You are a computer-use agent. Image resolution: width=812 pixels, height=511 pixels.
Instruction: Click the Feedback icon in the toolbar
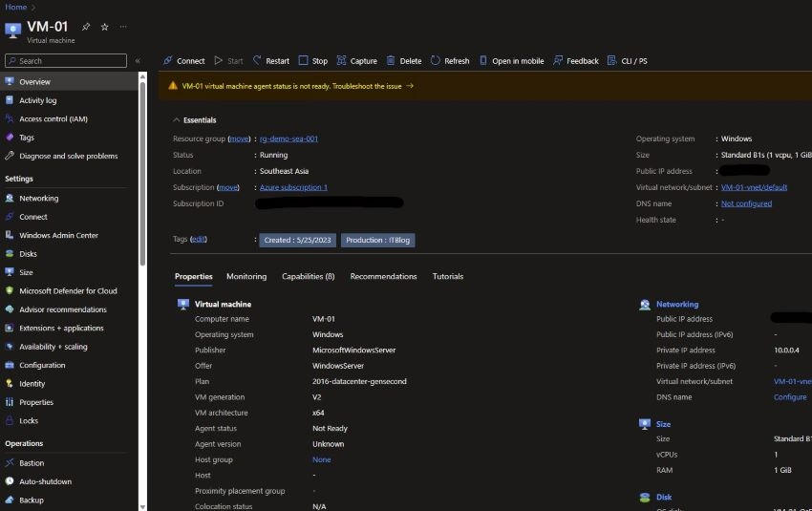(558, 60)
